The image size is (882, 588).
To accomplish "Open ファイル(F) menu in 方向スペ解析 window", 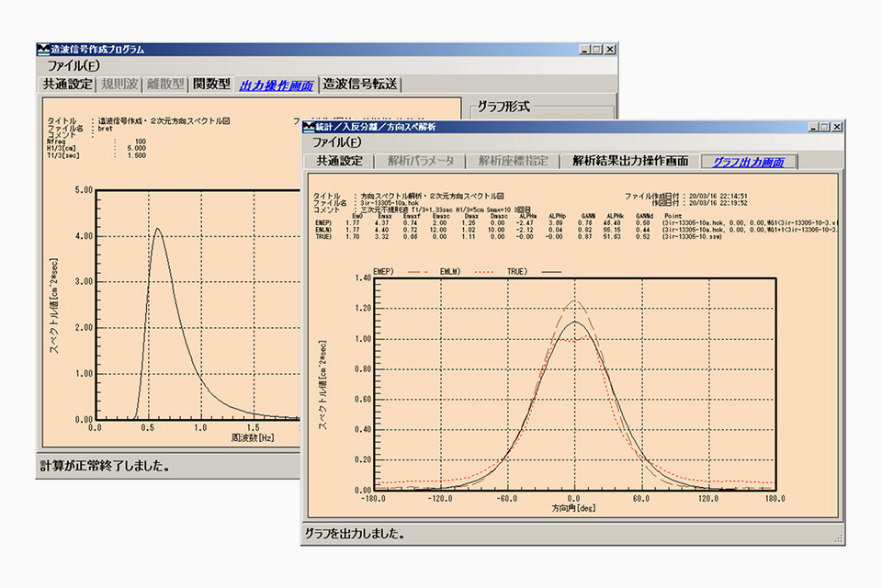I will tap(337, 142).
